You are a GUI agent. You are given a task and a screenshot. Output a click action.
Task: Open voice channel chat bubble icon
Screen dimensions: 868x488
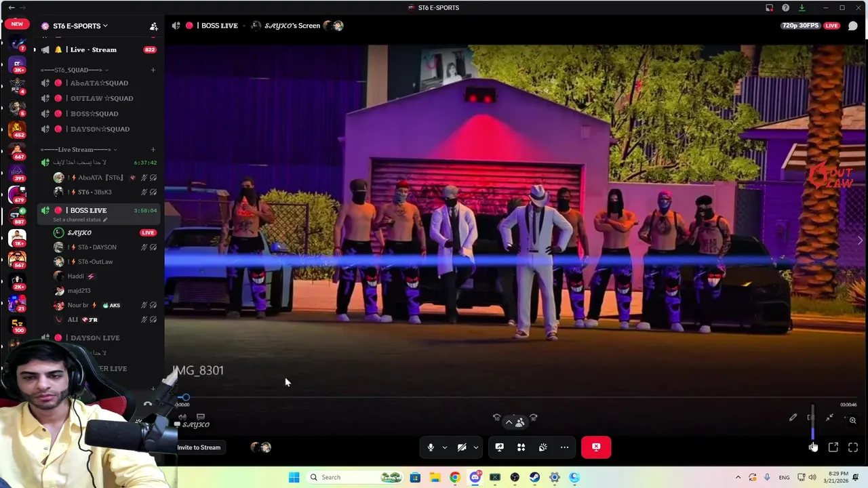pyautogui.click(x=853, y=26)
